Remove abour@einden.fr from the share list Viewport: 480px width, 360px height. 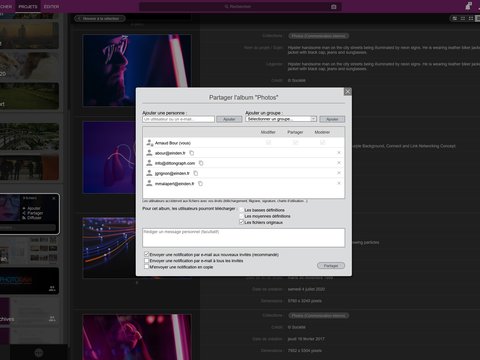pos(339,153)
